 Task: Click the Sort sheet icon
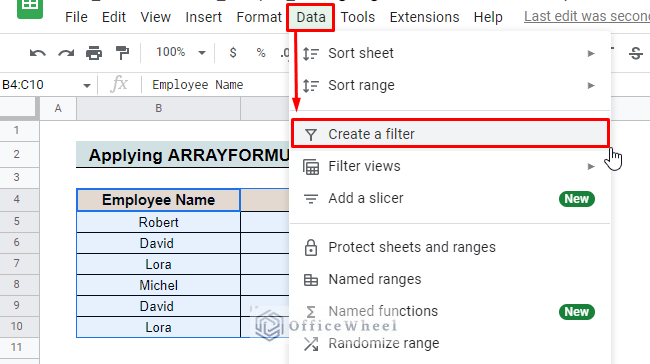[311, 54]
